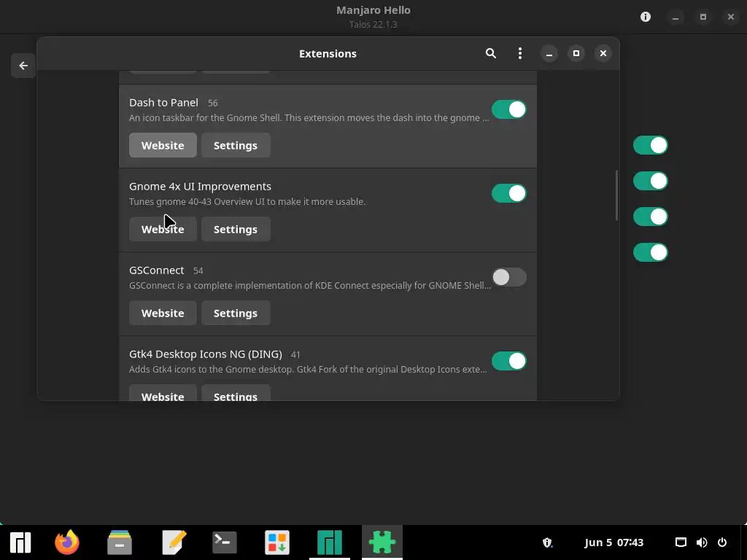Switch to Manjaro Hello taskbar icon

[x=330, y=542]
